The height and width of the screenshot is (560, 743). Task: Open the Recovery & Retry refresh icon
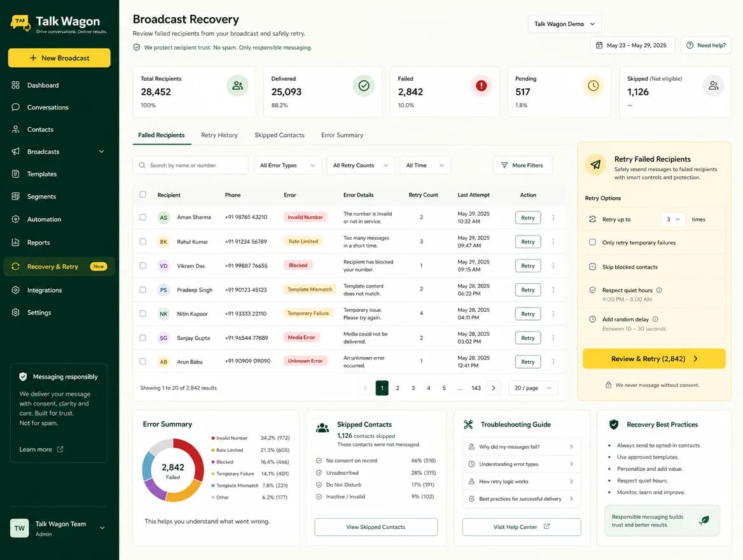16,267
